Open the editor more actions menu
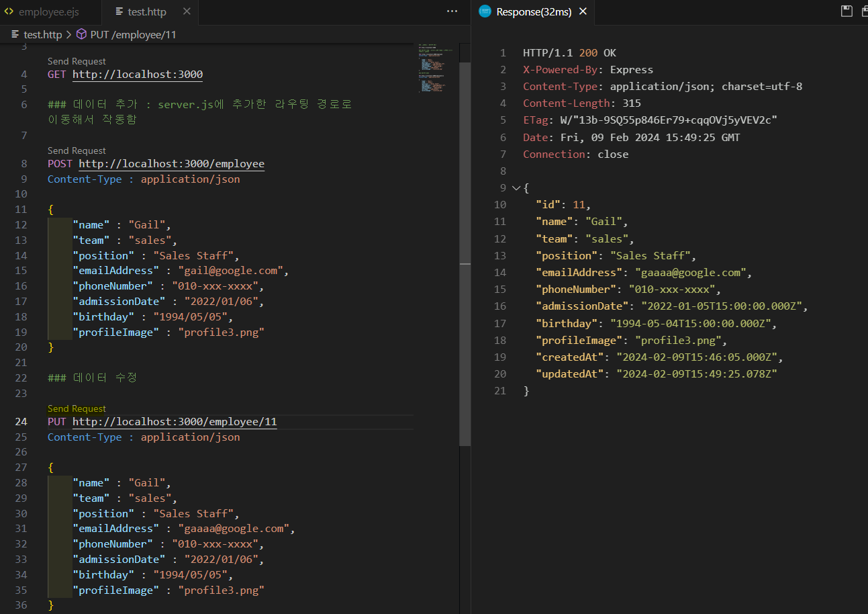Viewport: 868px width, 614px height. pyautogui.click(x=452, y=11)
